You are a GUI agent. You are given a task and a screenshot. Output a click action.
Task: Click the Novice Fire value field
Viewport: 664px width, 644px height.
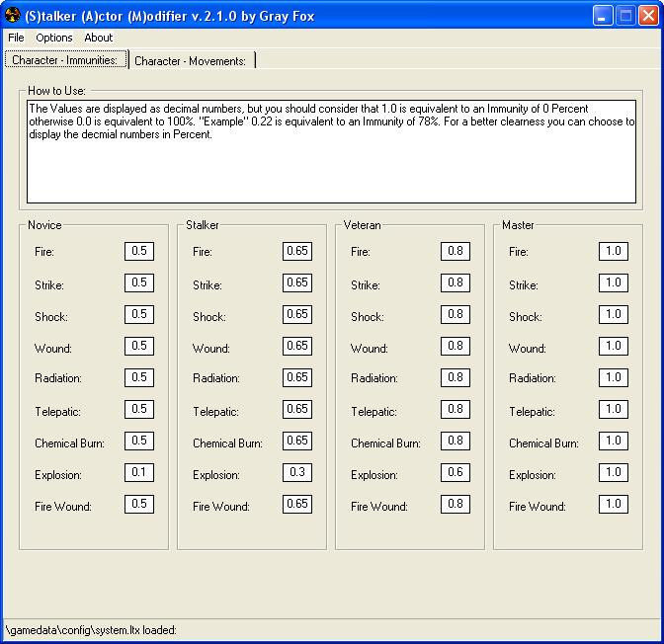click(x=139, y=251)
